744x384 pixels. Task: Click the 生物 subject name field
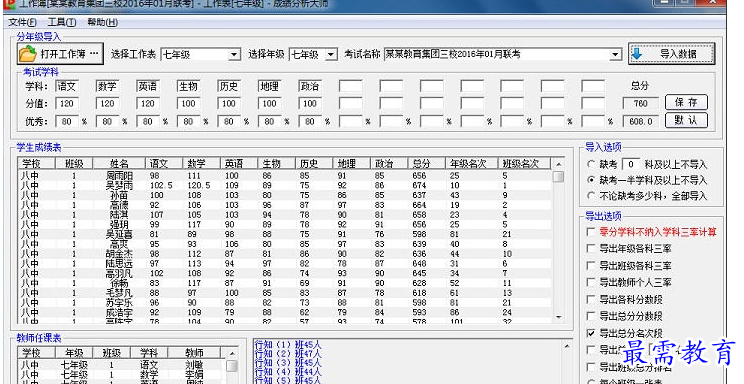[x=188, y=86]
